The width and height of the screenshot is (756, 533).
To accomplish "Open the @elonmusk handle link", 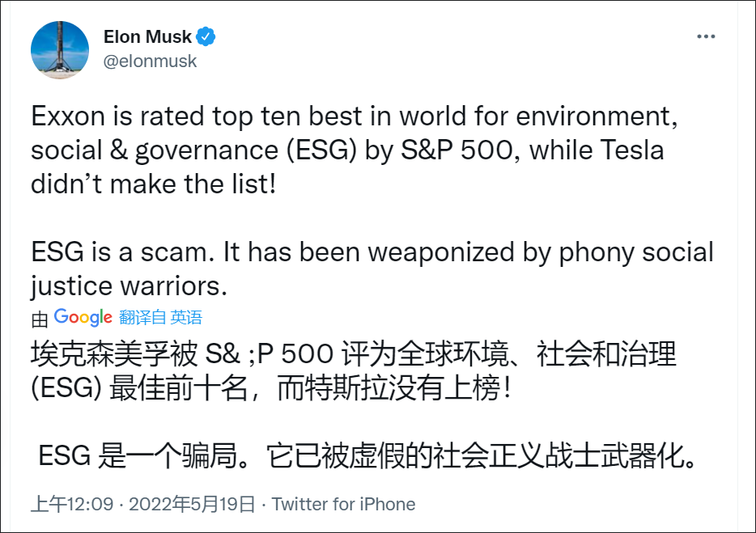I will tap(150, 61).
